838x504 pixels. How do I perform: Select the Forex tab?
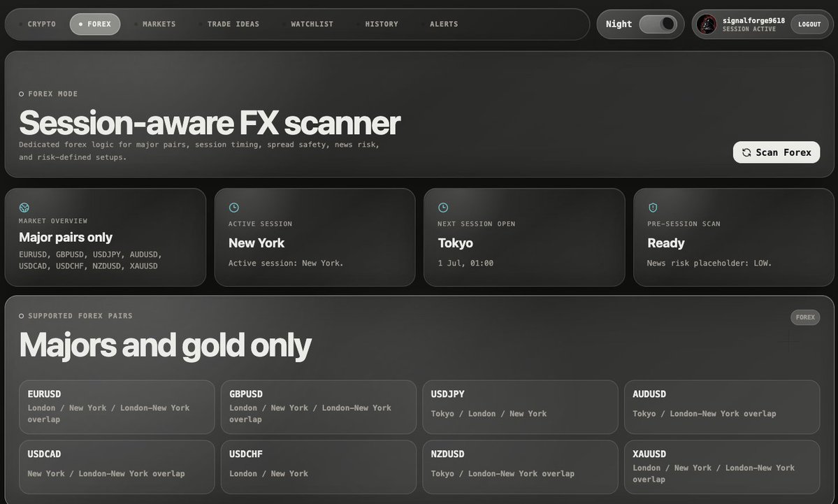coord(94,24)
